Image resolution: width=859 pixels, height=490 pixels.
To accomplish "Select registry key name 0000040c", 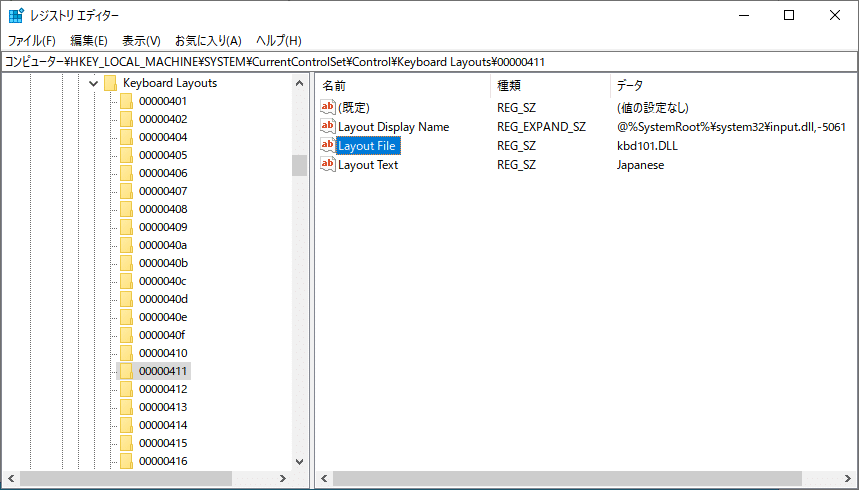I will click(163, 281).
